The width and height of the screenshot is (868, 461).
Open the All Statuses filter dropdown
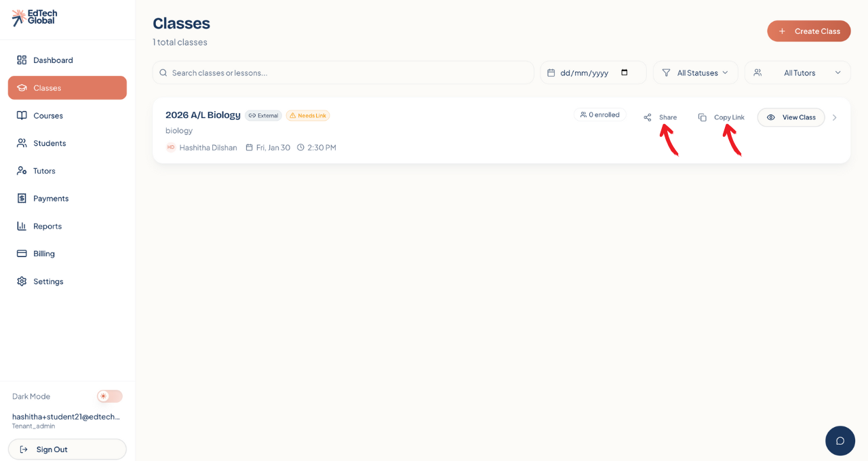695,73
